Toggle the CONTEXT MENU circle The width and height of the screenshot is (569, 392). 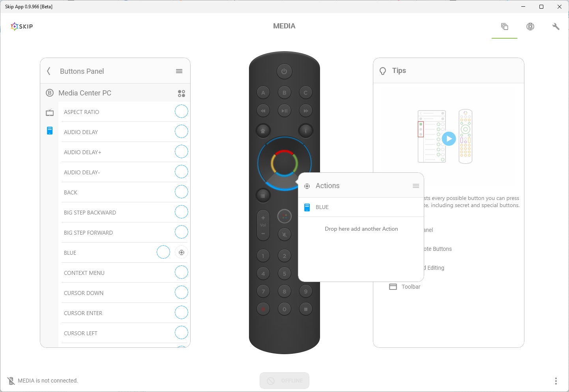pos(182,273)
